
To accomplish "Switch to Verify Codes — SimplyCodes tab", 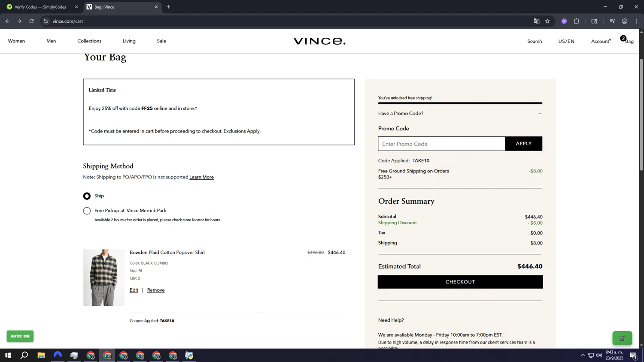I will point(40,7).
